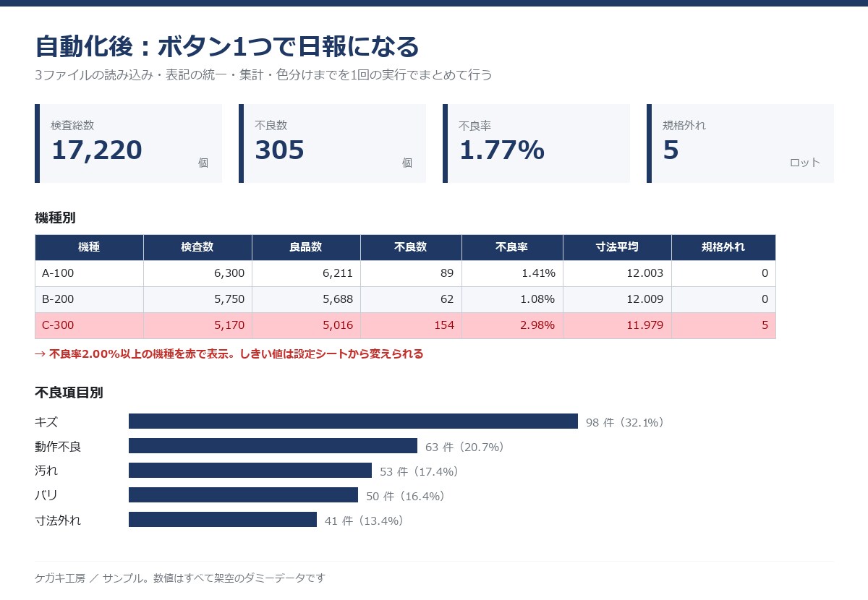Click the 12.009 dimension average cell
868x600 pixels.
(x=617, y=299)
